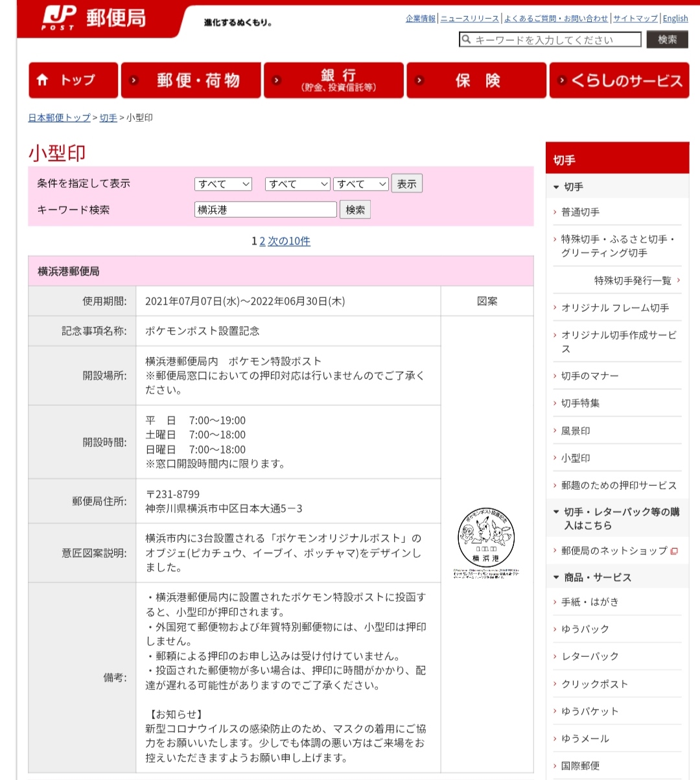Viewport: 700px width, 780px height.
Task: Open the 企業情報 link
Action: (x=421, y=19)
